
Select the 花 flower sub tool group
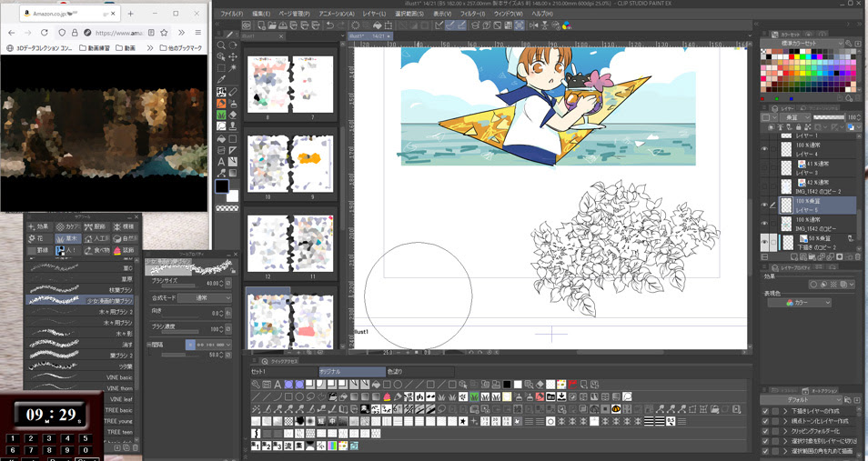click(39, 238)
